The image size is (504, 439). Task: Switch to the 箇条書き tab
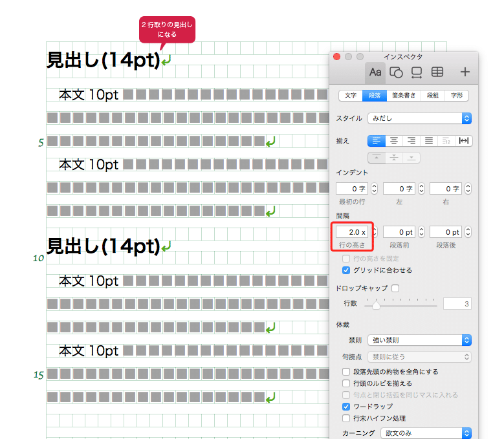(403, 96)
